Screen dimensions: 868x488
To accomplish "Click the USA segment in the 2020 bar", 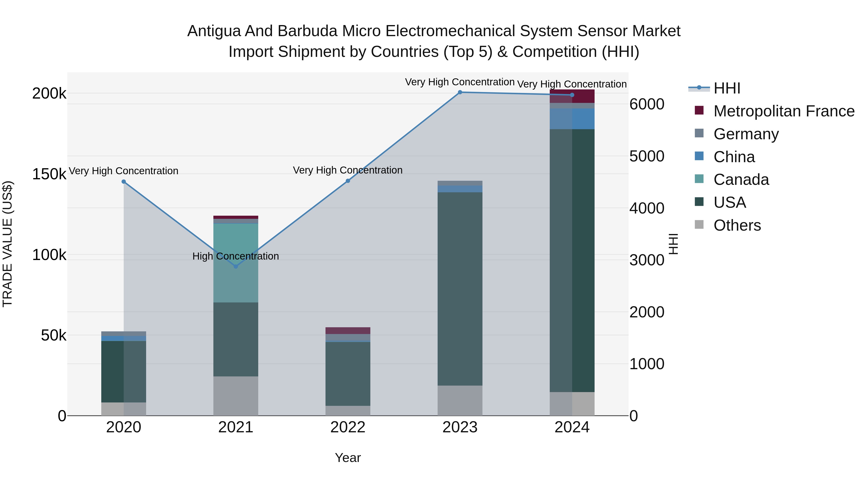I will coord(124,372).
